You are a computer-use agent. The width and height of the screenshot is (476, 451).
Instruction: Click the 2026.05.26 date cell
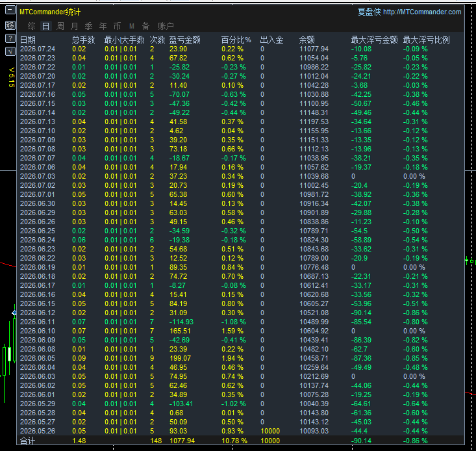click(x=38, y=431)
